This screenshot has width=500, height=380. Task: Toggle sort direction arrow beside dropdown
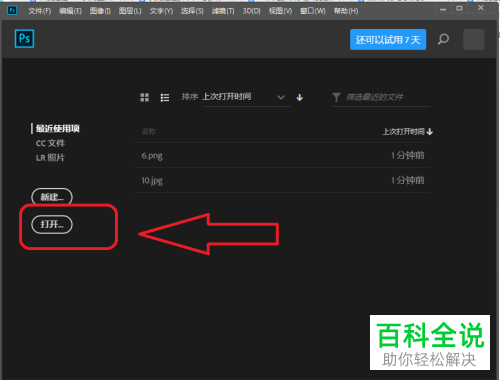(x=300, y=97)
